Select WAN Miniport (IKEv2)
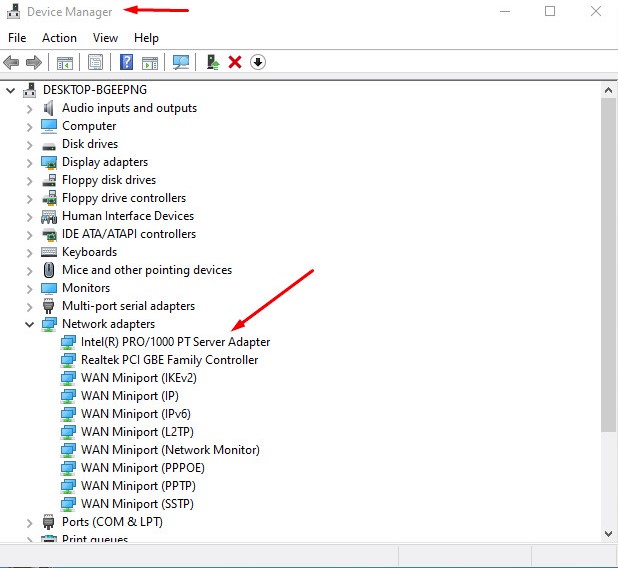Screen dimensions: 618x568 click(139, 378)
